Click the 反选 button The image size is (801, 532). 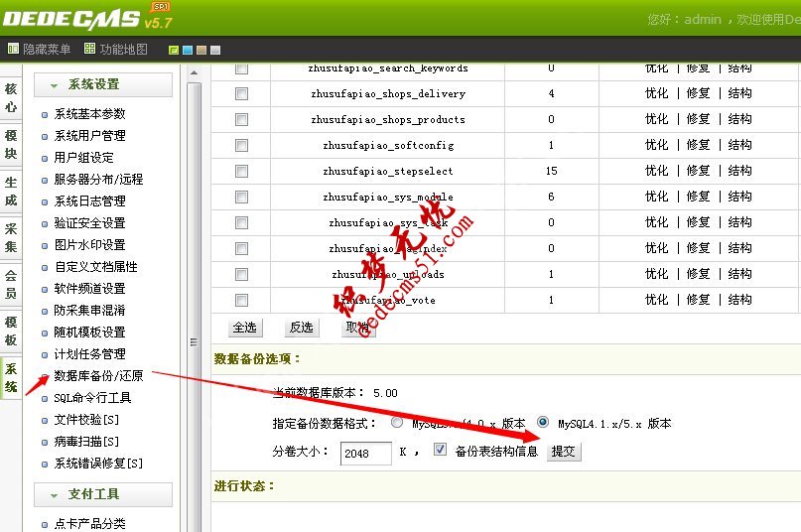tap(302, 328)
